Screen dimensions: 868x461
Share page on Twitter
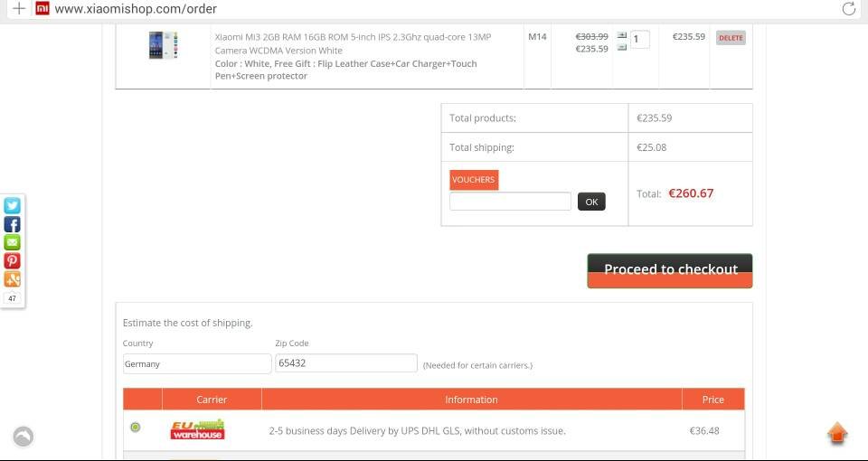(x=12, y=206)
